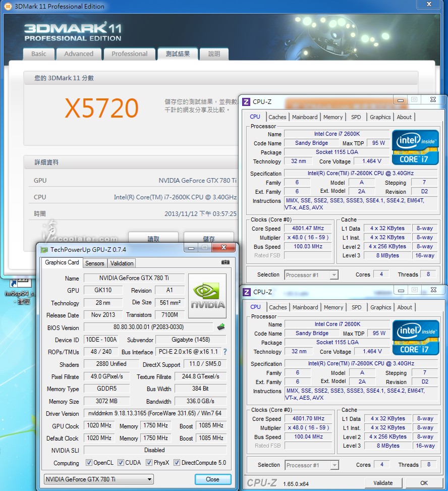Image resolution: width=448 pixels, height=491 pixels.
Task: Click the 儲存 save button in 3DMark
Action: click(x=209, y=238)
